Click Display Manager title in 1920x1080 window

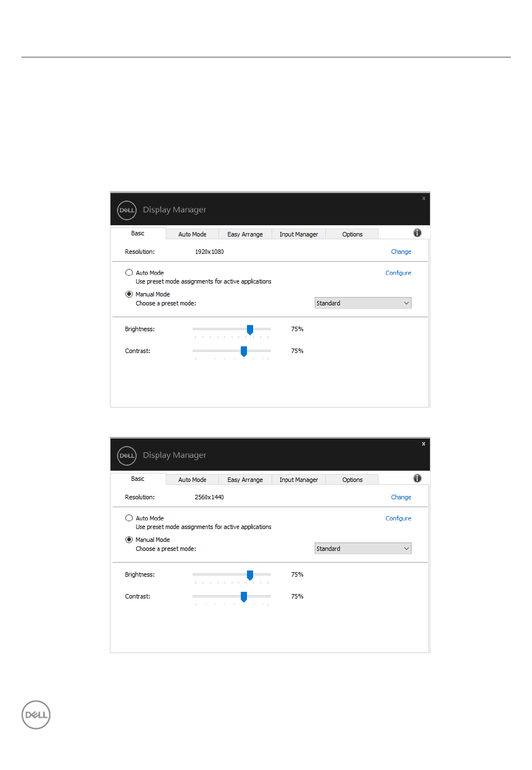(x=174, y=210)
